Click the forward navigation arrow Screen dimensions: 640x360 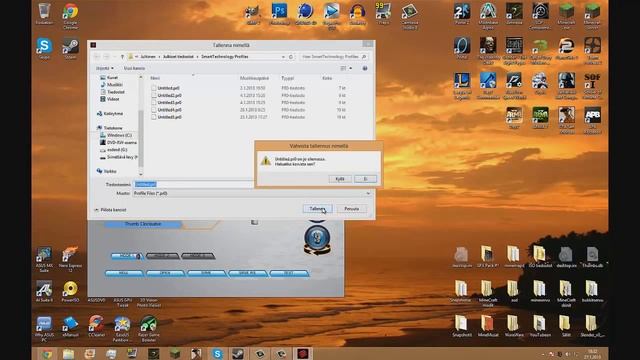tap(107, 57)
